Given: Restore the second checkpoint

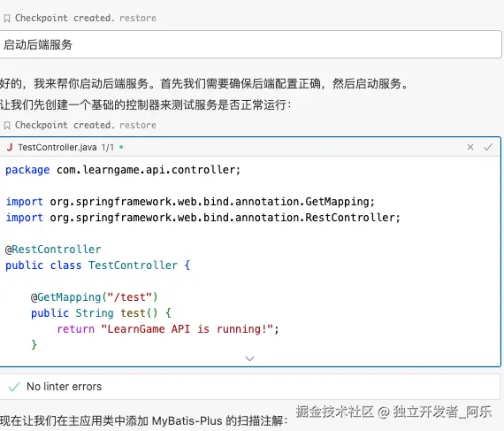Looking at the screenshot, I should pos(138,125).
